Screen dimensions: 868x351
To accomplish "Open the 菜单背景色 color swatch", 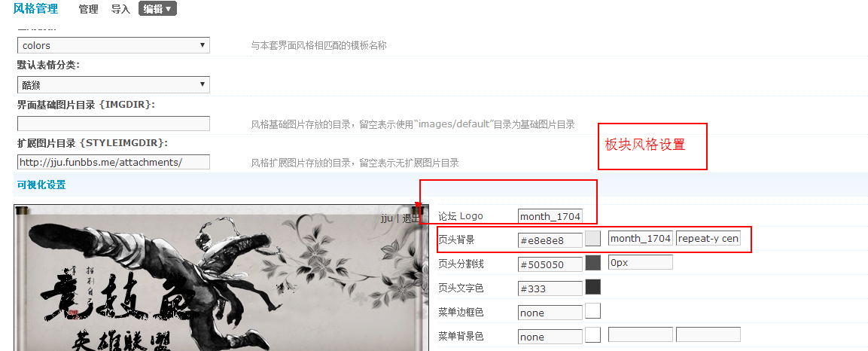I will [593, 335].
